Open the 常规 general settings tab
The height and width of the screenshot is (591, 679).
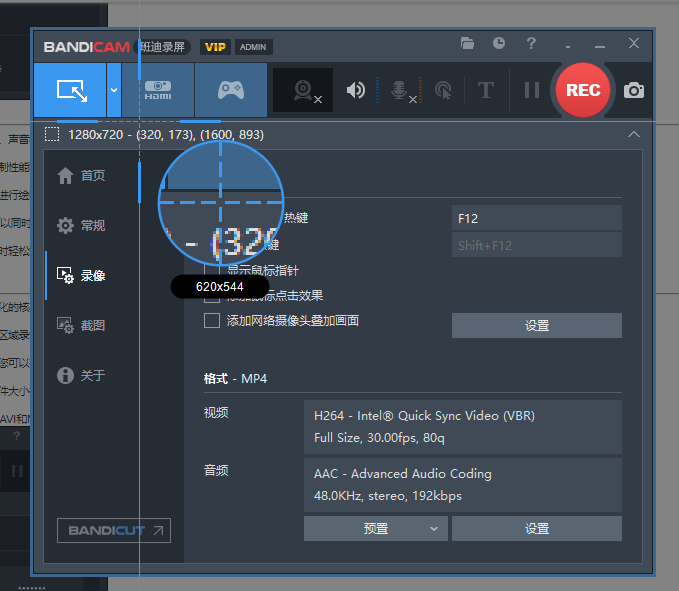point(81,225)
